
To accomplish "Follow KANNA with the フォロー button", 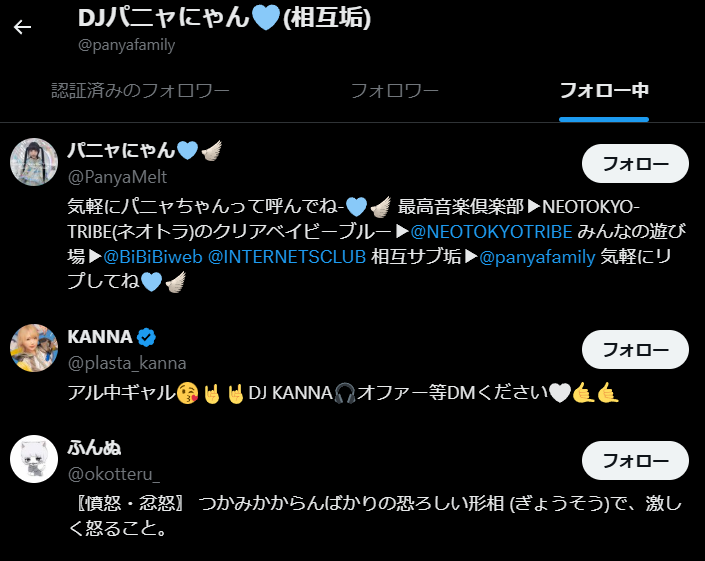I will click(x=635, y=350).
